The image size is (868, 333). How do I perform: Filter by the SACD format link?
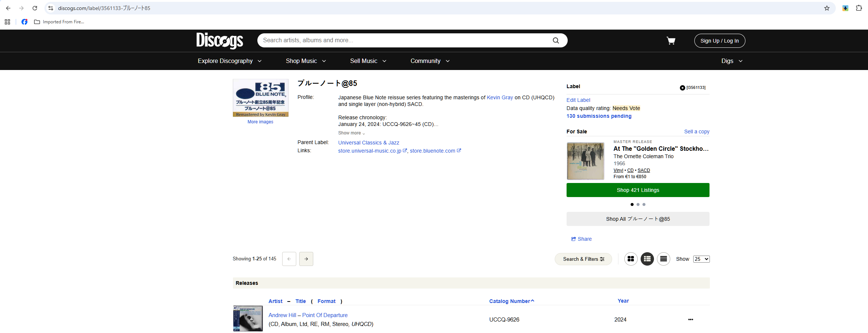coord(644,170)
